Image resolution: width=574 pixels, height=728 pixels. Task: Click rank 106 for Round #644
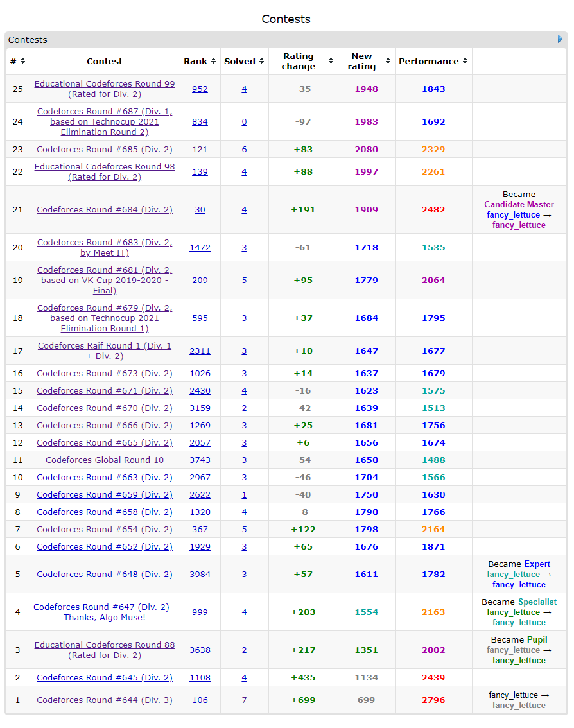click(x=200, y=700)
